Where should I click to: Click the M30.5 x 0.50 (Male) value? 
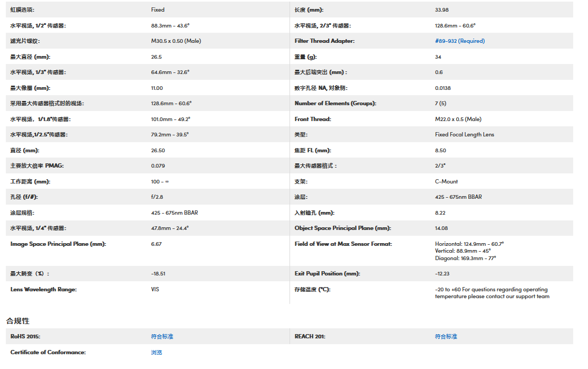176,41
